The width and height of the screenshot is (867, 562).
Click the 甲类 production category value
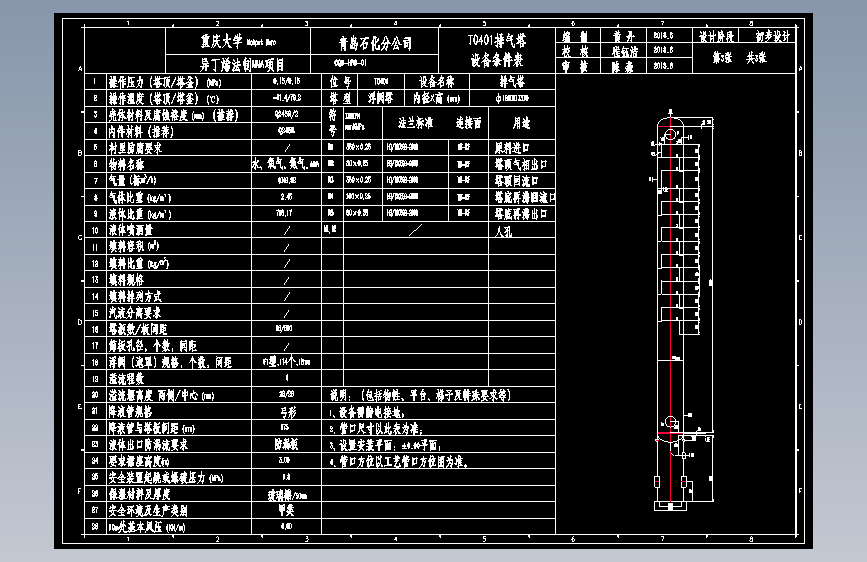point(286,510)
